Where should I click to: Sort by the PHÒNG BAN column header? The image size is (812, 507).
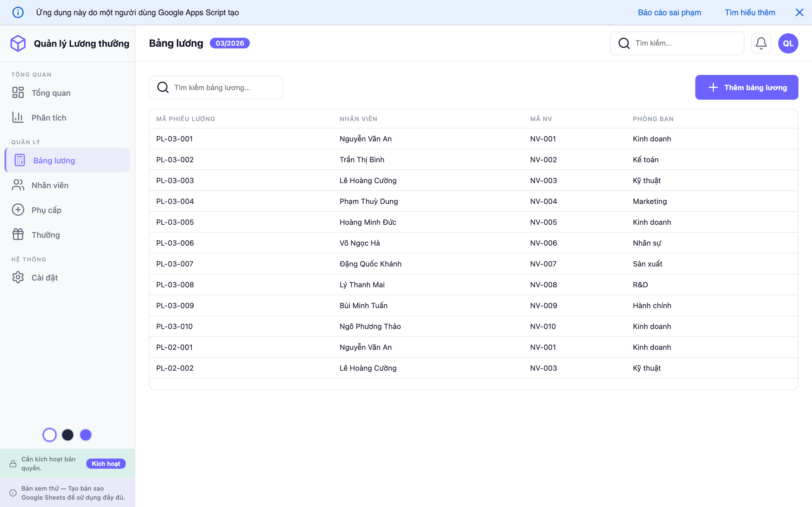(653, 118)
